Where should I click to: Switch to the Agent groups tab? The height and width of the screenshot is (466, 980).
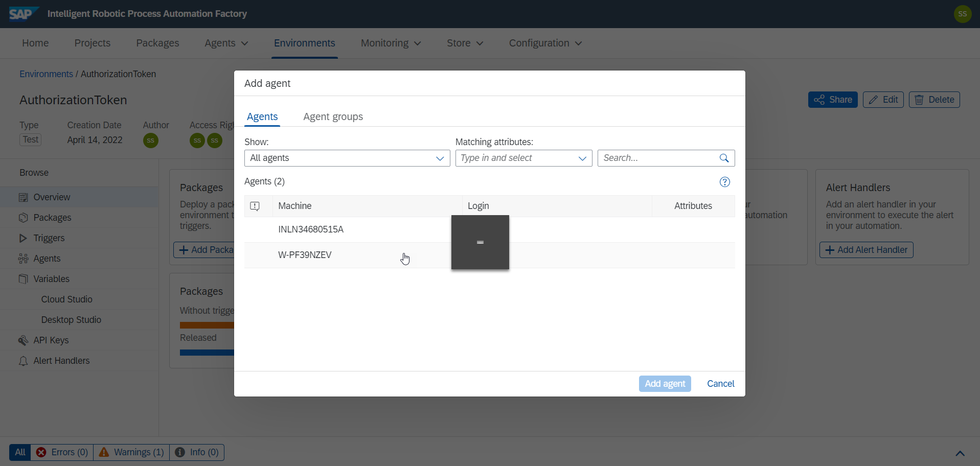pyautogui.click(x=333, y=116)
